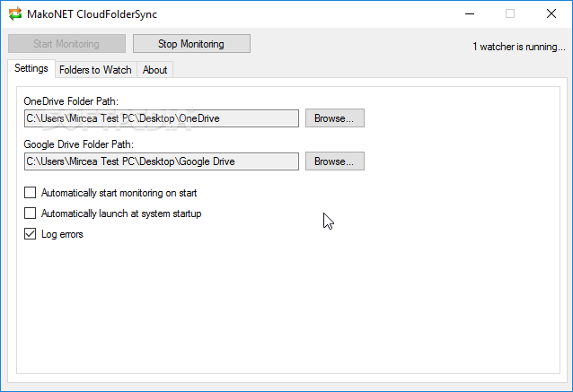
Task: Close the CloudFolderSync window
Action: point(551,13)
